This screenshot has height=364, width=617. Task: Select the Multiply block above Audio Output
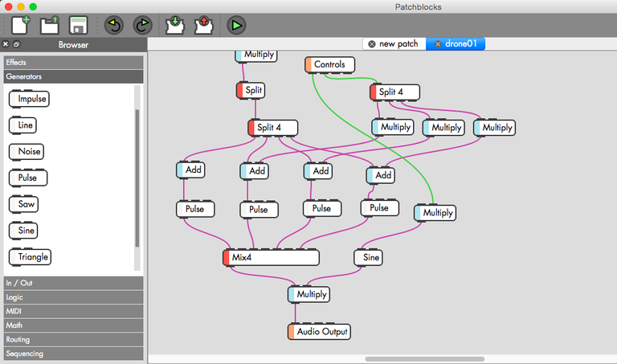pyautogui.click(x=308, y=294)
